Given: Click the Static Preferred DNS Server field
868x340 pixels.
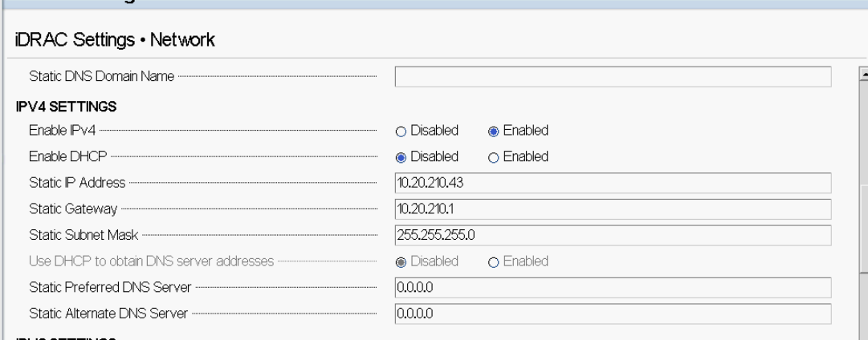Looking at the screenshot, I should click(613, 288).
